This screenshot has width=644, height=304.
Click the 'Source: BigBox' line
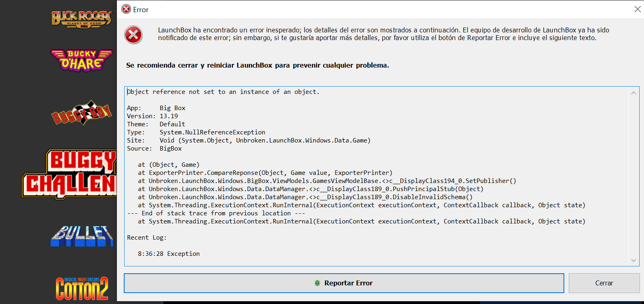[155, 149]
